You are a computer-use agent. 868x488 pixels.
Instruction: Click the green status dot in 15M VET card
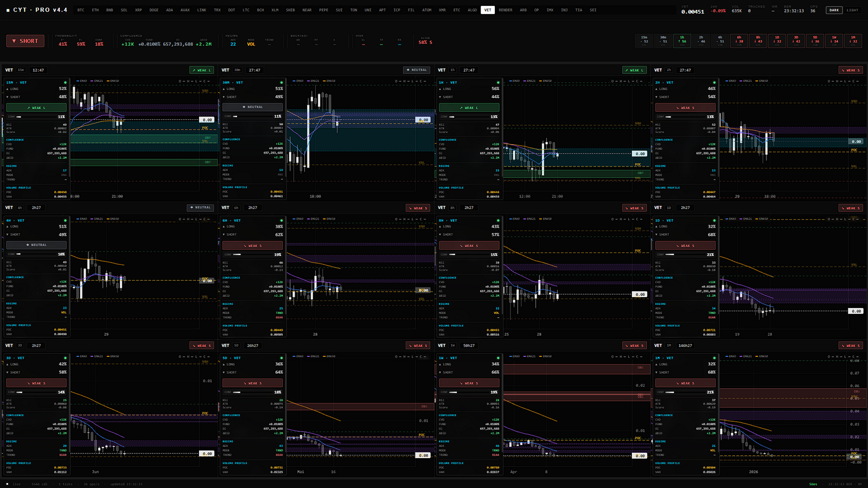coord(65,82)
